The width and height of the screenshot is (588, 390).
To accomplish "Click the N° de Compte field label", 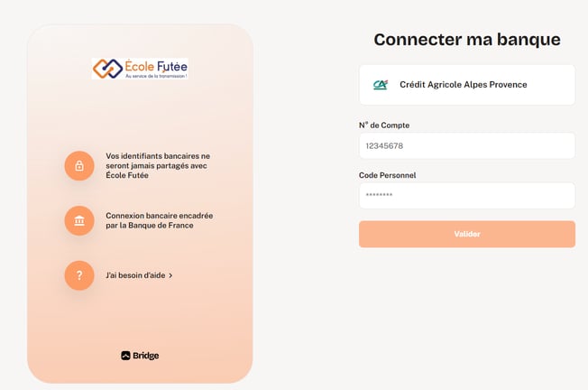I will click(384, 125).
